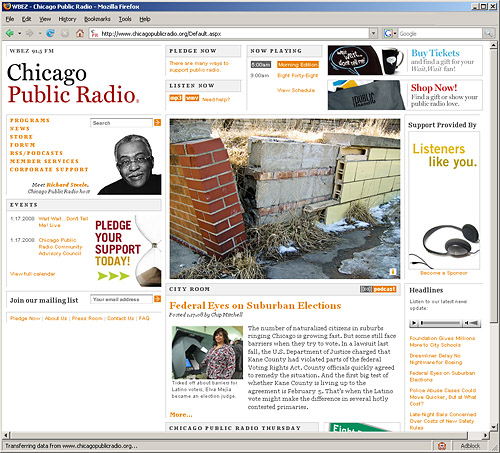The width and height of the screenshot is (500, 453).
Task: Open back history dropdown arrow
Action: click(x=20, y=33)
